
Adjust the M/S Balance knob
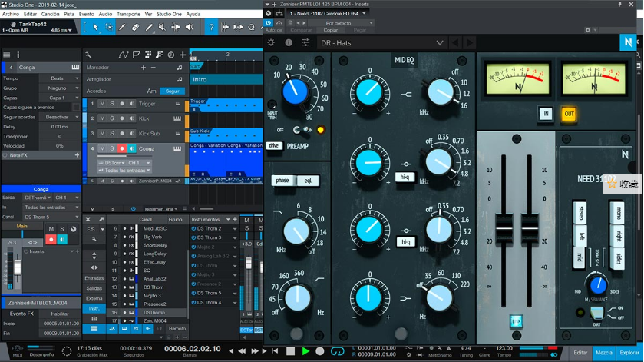[x=598, y=284]
